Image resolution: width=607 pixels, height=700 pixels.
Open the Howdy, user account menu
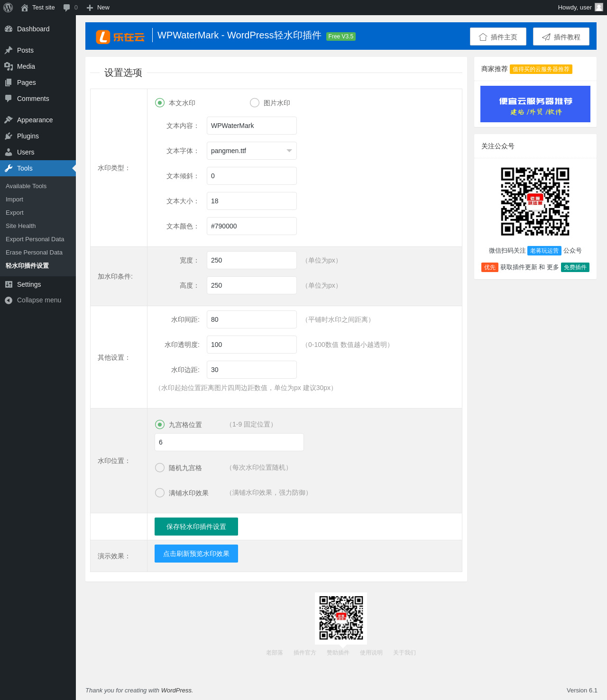[x=580, y=8]
